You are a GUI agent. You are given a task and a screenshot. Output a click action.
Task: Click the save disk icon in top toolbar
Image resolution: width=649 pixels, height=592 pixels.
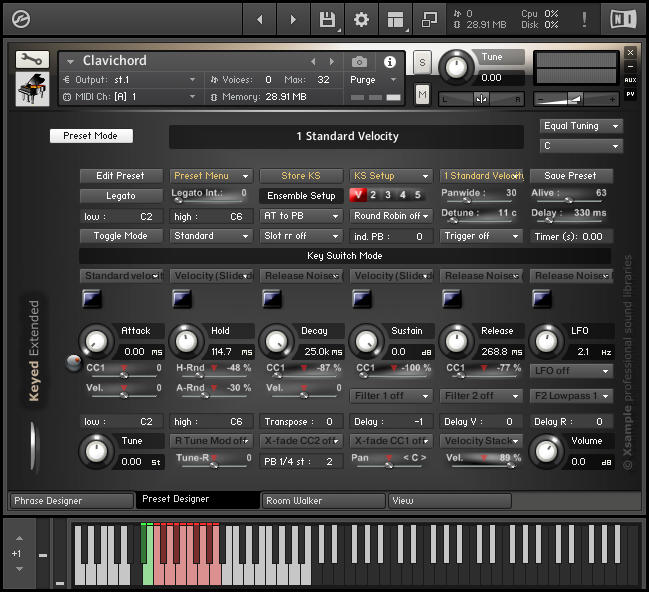point(326,19)
